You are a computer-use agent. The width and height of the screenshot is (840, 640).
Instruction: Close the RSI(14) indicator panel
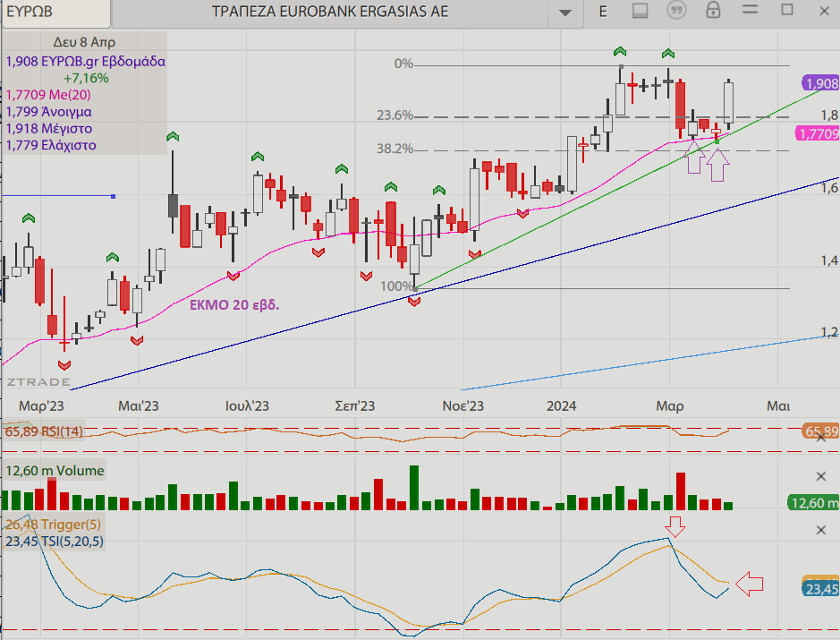coord(820,438)
